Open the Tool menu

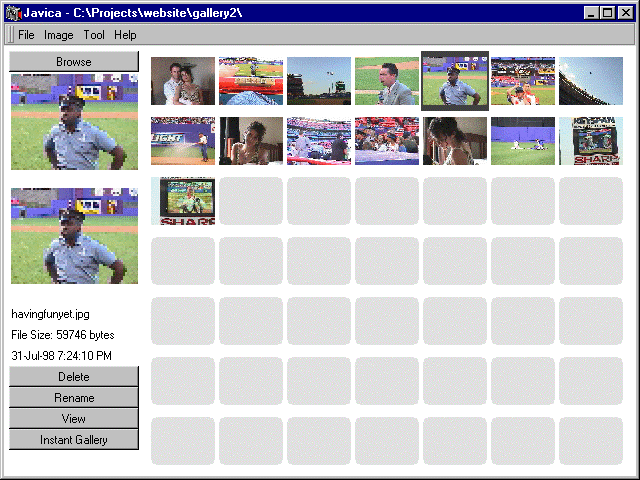pos(94,35)
